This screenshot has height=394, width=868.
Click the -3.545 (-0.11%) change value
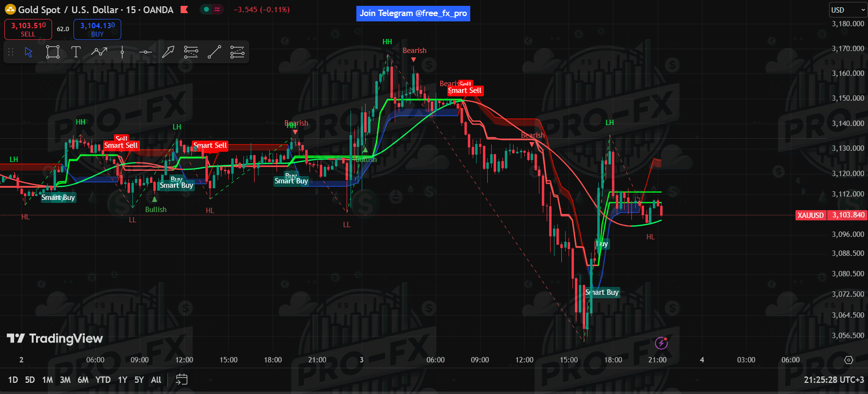click(261, 9)
